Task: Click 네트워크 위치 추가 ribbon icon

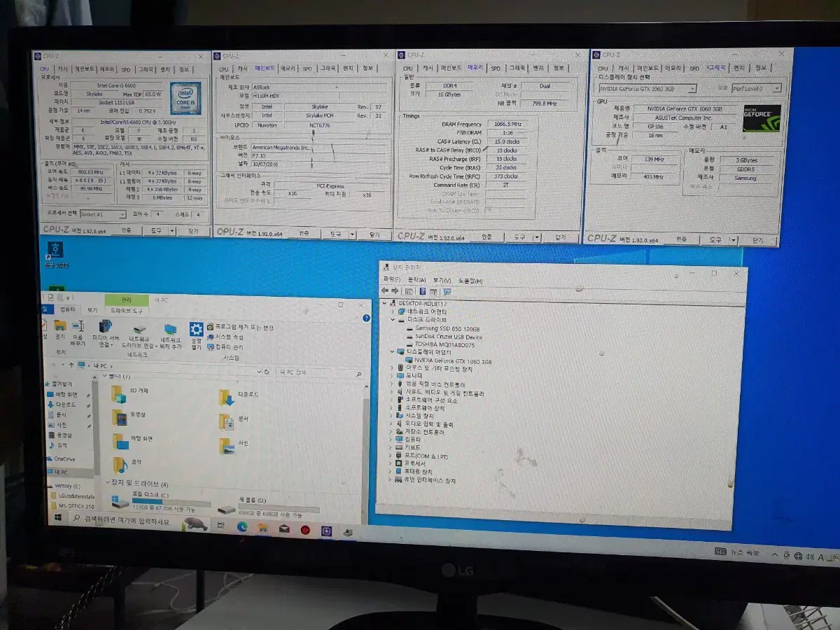Action: point(170,336)
